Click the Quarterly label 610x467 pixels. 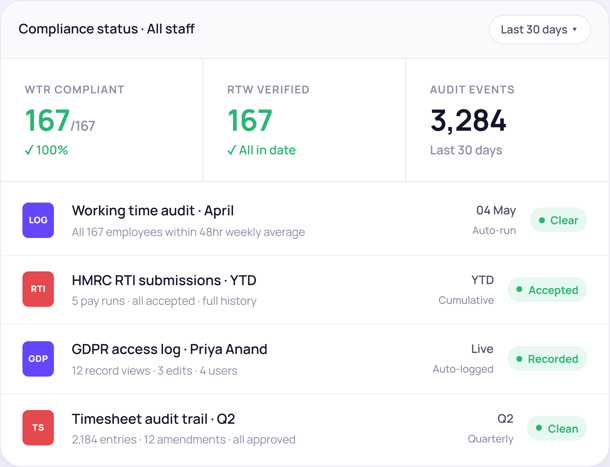pyautogui.click(x=491, y=439)
